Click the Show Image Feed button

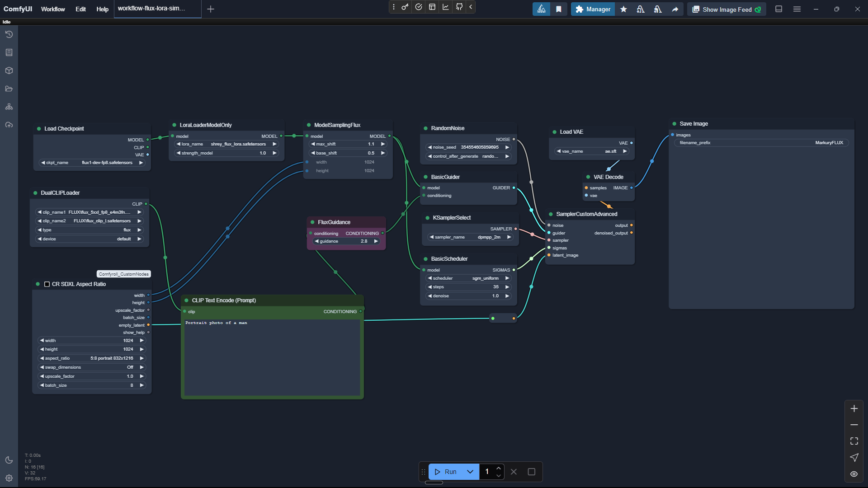pos(726,9)
